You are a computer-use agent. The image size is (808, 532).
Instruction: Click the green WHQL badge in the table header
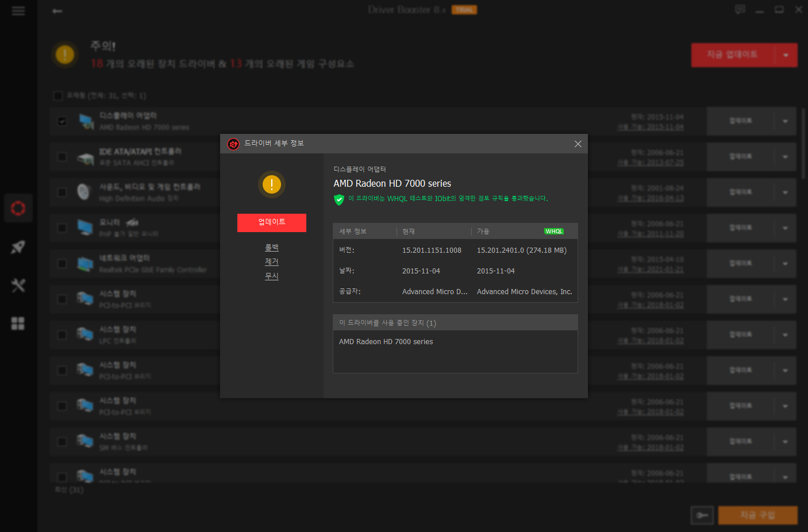coord(554,232)
